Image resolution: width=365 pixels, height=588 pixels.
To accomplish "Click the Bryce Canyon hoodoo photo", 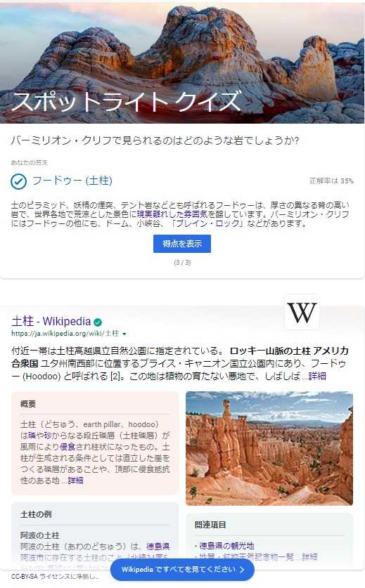I will [269, 448].
